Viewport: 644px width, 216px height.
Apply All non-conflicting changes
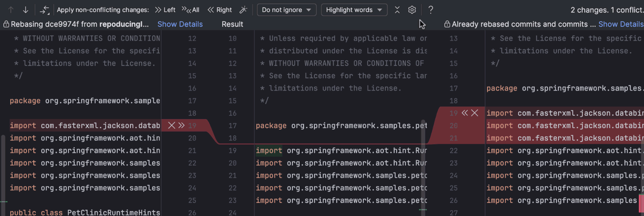[191, 10]
